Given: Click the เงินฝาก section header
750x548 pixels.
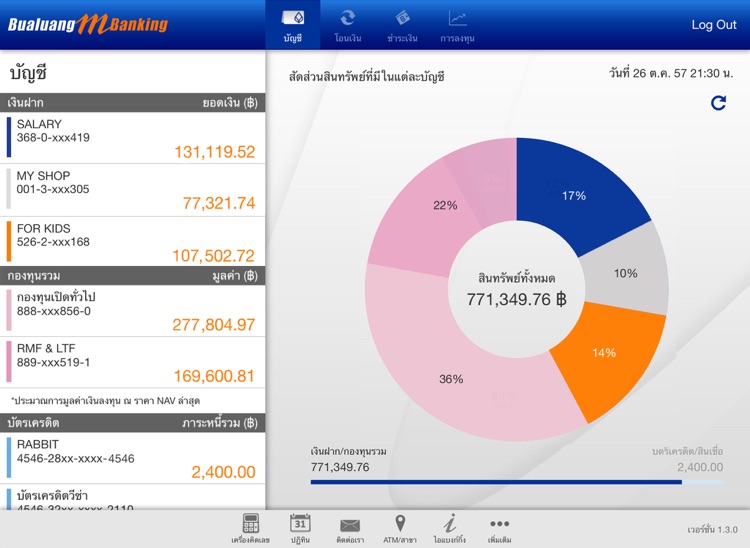Looking at the screenshot, I should [x=132, y=102].
